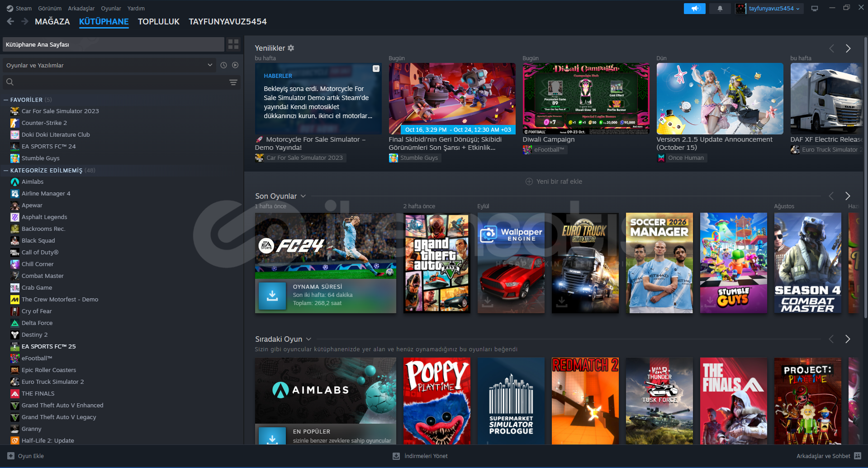Show next Sıradaki Oyun shelf games
The height and width of the screenshot is (468, 868).
click(848, 339)
